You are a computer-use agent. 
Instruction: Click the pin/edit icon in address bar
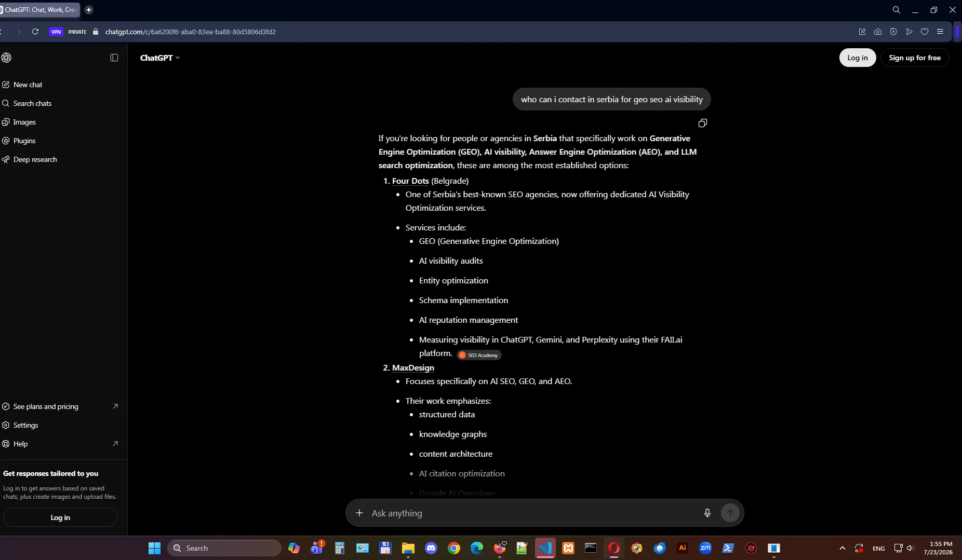pos(862,32)
